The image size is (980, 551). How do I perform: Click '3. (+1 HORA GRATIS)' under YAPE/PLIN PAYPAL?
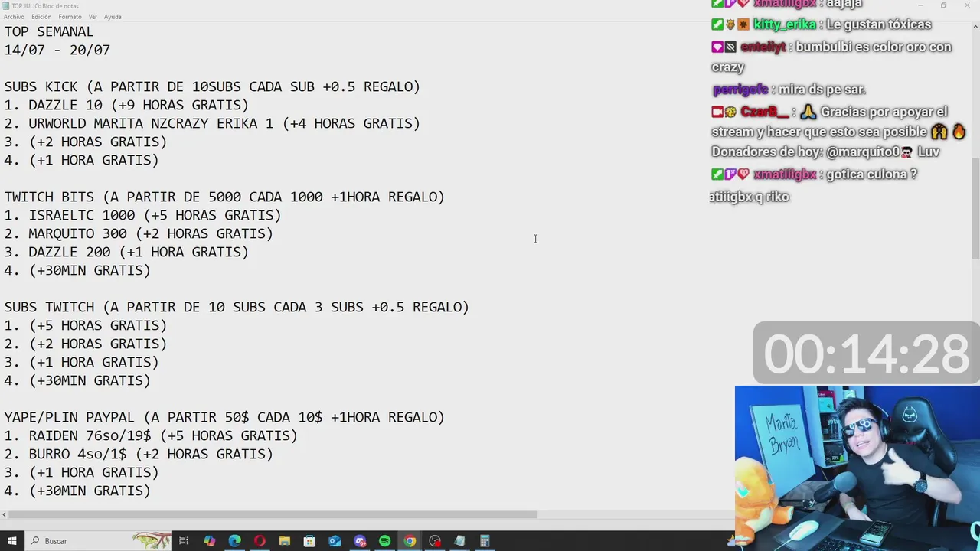(x=82, y=472)
